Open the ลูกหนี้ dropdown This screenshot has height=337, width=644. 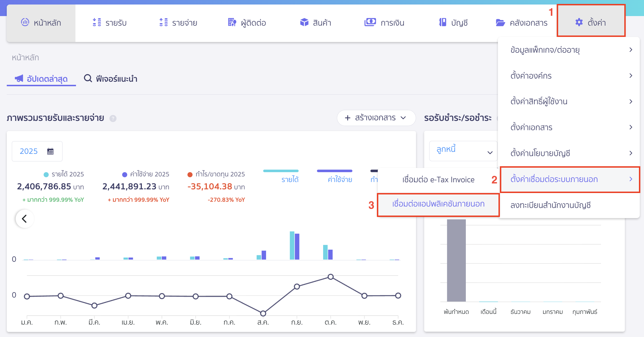tap(463, 151)
